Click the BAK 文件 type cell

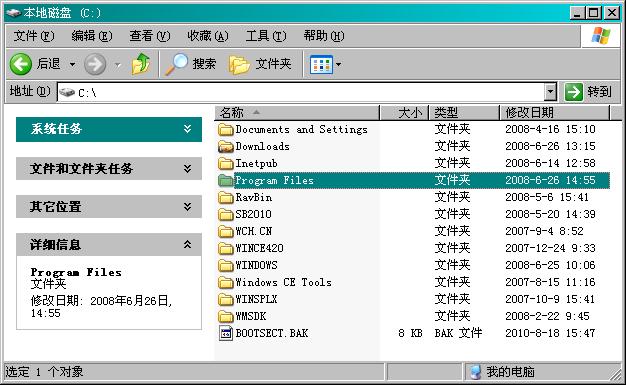pyautogui.click(x=458, y=333)
